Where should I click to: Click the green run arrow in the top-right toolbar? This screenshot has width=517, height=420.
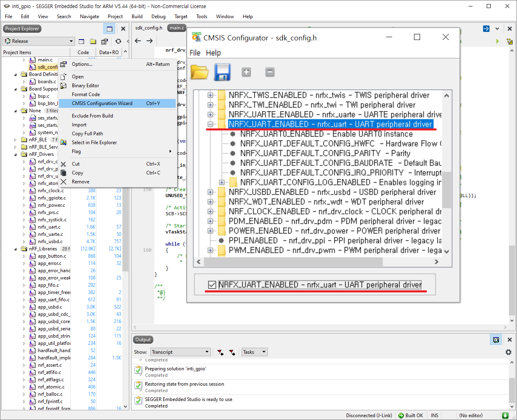pos(498,41)
